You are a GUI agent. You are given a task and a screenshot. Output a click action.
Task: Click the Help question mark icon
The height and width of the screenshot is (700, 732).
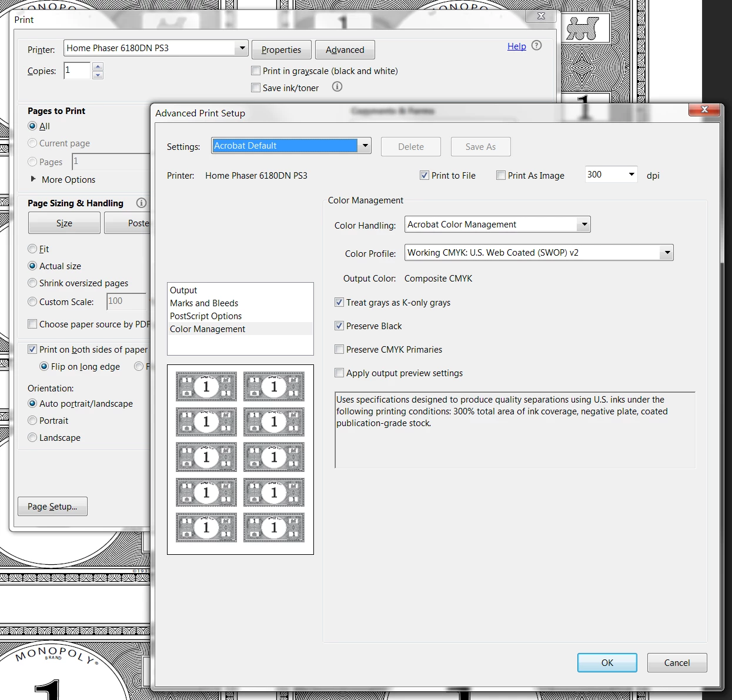[x=536, y=45]
